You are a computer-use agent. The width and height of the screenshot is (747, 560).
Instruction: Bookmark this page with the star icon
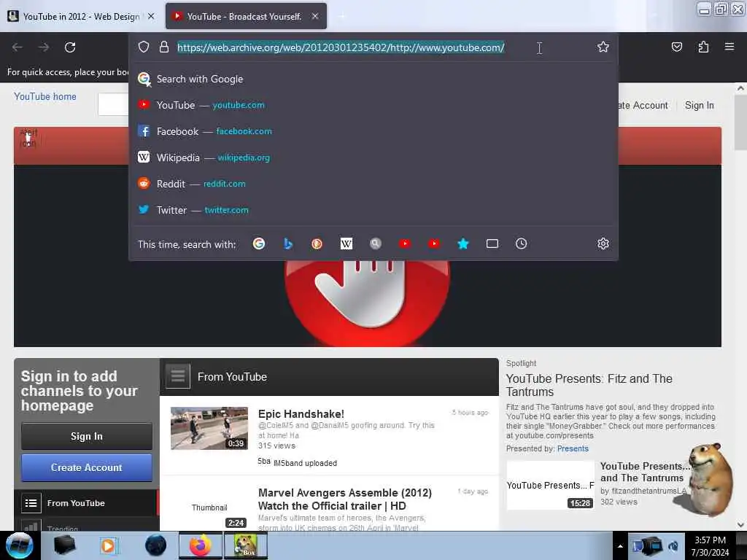point(603,47)
